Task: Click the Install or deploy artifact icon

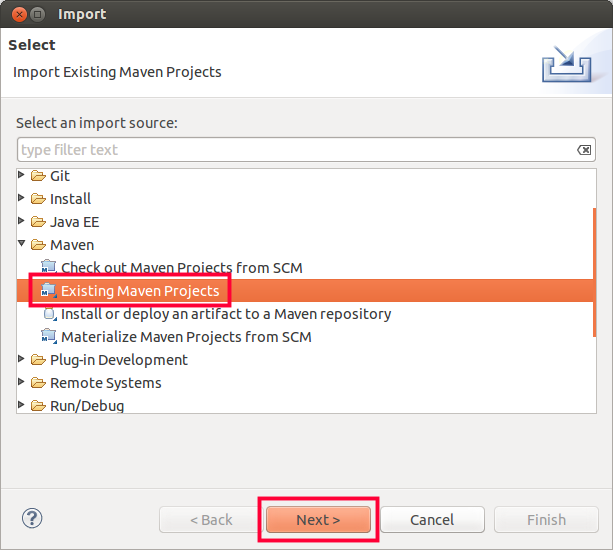Action: 49,314
